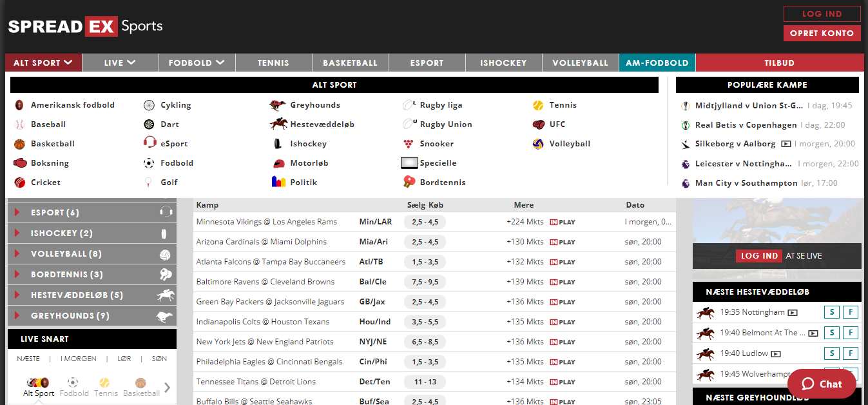Click the Politik bar chart icon

tap(278, 182)
